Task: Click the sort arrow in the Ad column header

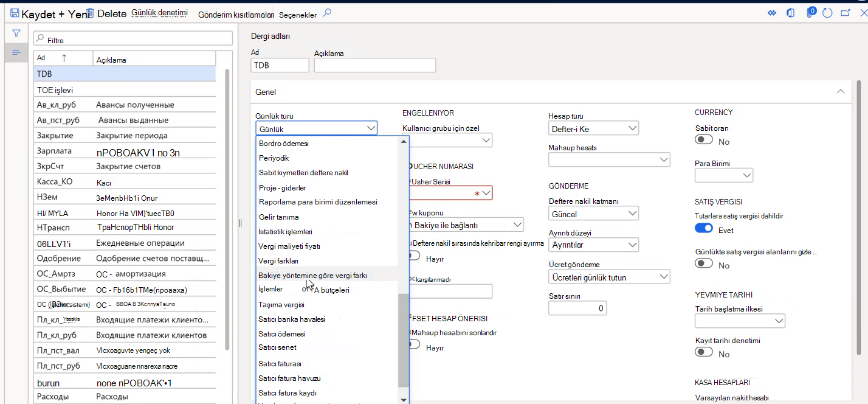Action: click(x=63, y=58)
